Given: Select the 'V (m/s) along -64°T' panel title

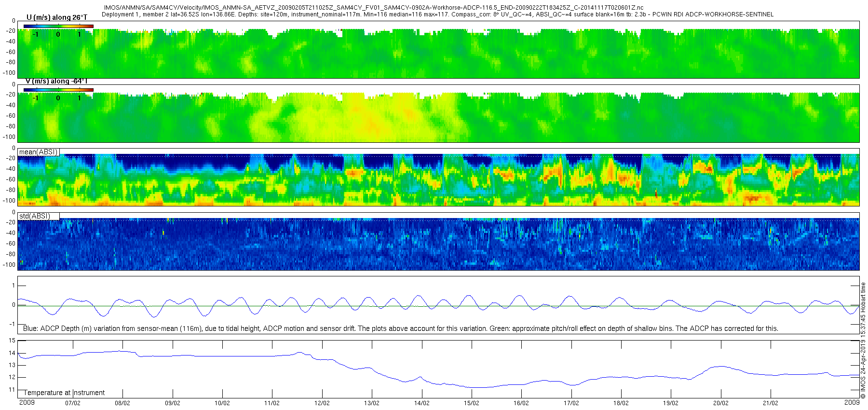Looking at the screenshot, I should coord(56,81).
